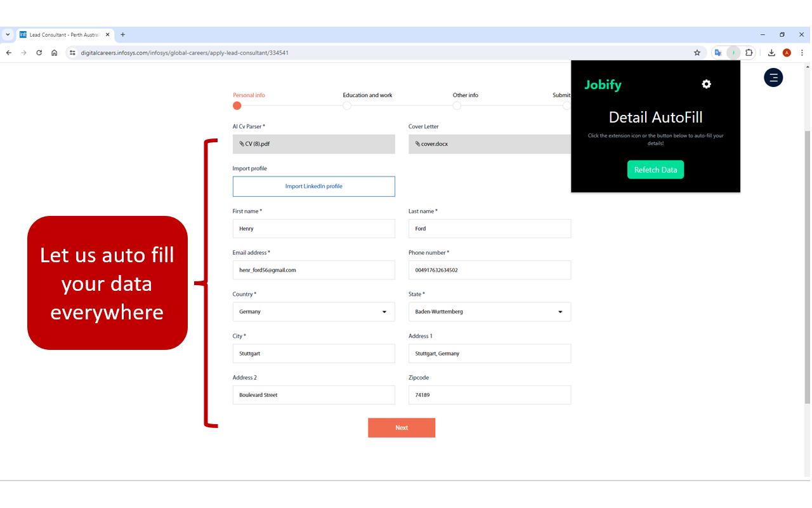Open the Jobify settings gear
The height and width of the screenshot is (508, 812).
click(706, 83)
